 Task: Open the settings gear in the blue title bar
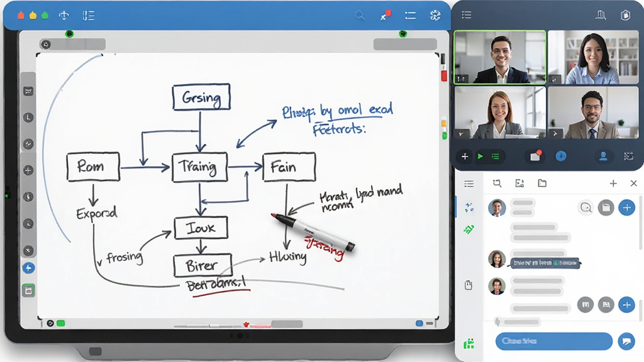tap(435, 16)
